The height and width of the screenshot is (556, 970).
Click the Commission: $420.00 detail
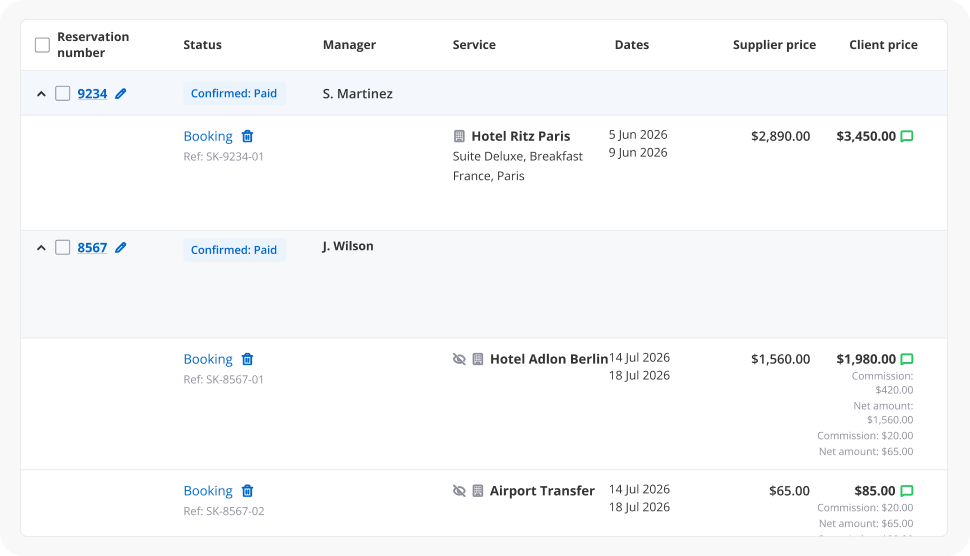pyautogui.click(x=882, y=383)
